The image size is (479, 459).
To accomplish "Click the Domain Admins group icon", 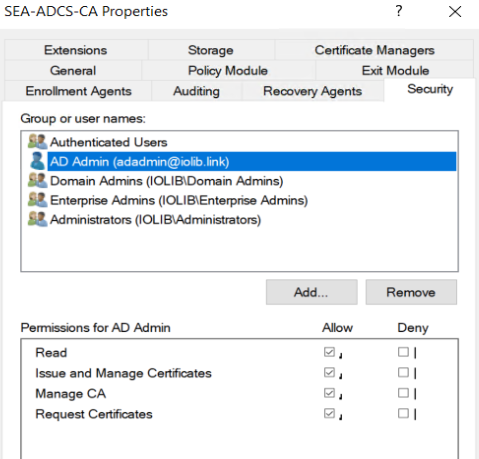I will (37, 181).
